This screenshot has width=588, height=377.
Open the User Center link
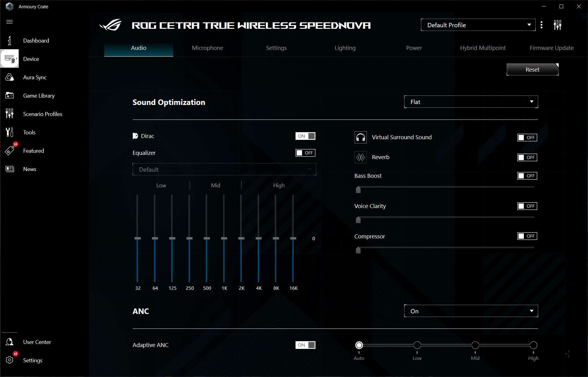[37, 342]
